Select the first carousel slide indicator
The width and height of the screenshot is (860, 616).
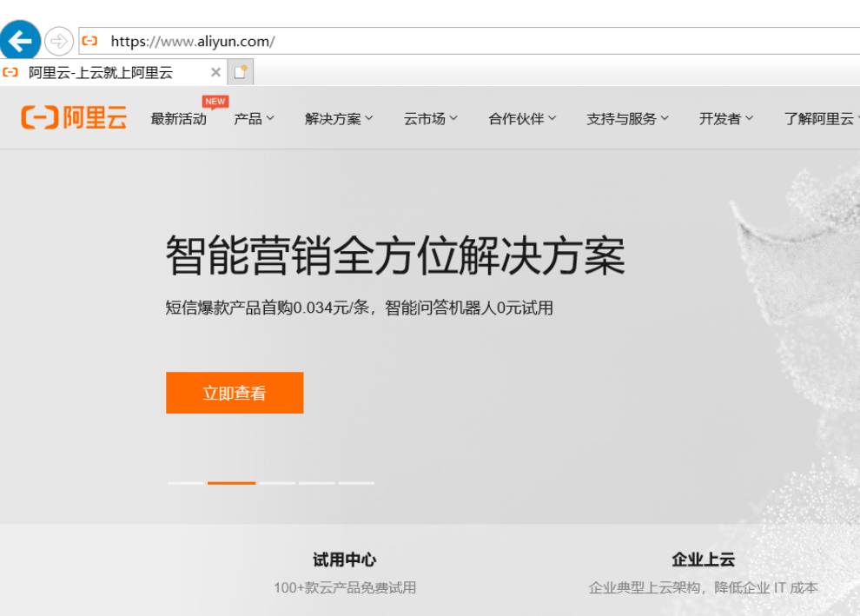[186, 483]
